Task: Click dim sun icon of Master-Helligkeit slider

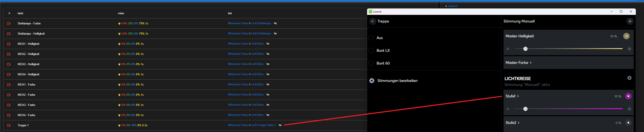Action: tap(508, 49)
